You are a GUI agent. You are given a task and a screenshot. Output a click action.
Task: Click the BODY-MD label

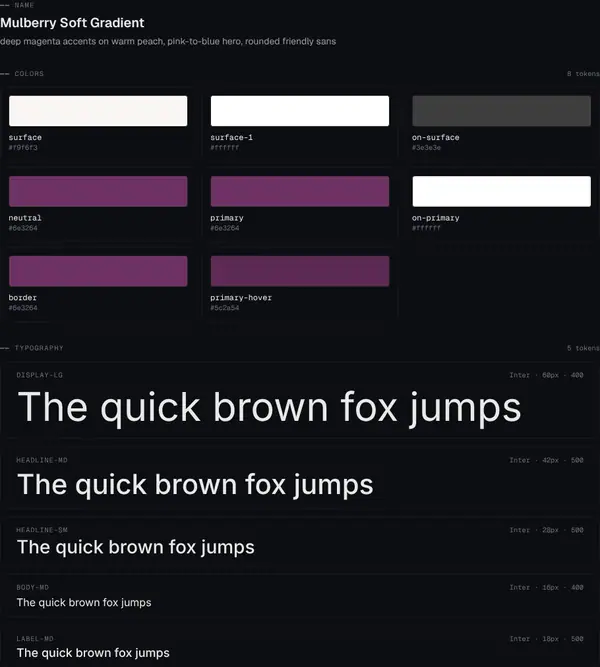click(x=32, y=587)
